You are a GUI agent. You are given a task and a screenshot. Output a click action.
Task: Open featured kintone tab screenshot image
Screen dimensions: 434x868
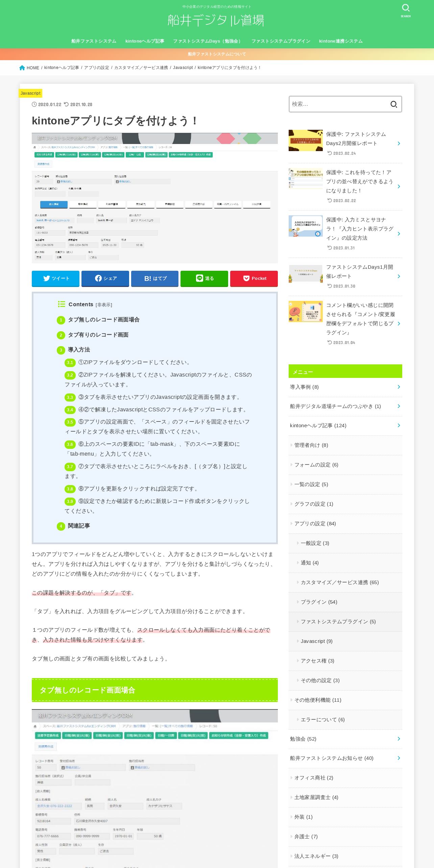pyautogui.click(x=155, y=198)
